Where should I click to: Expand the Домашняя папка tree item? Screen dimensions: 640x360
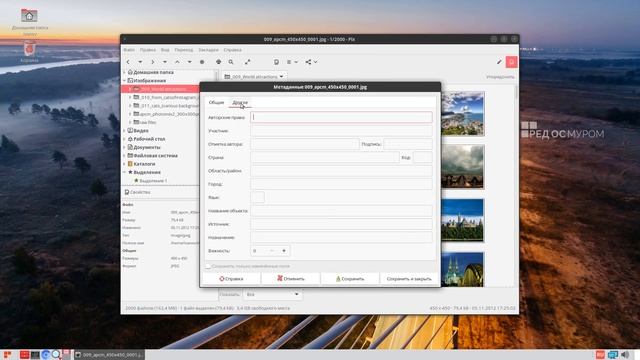tap(124, 72)
